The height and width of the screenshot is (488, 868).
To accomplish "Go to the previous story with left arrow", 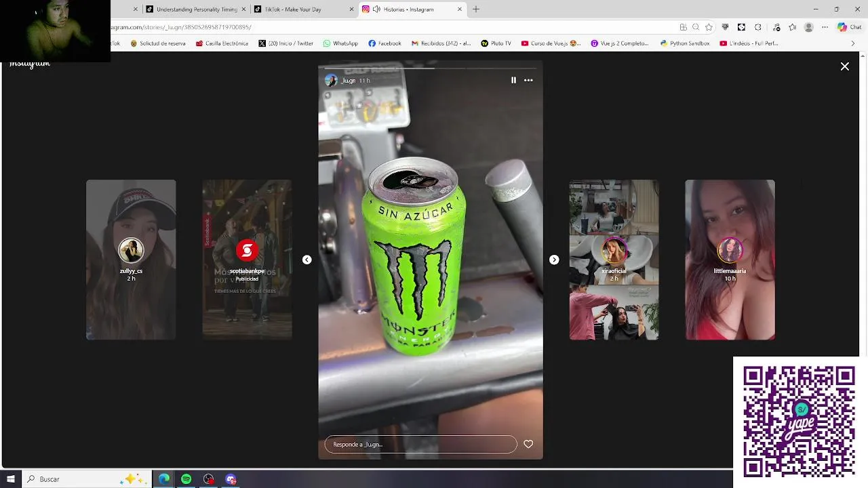I will (307, 260).
